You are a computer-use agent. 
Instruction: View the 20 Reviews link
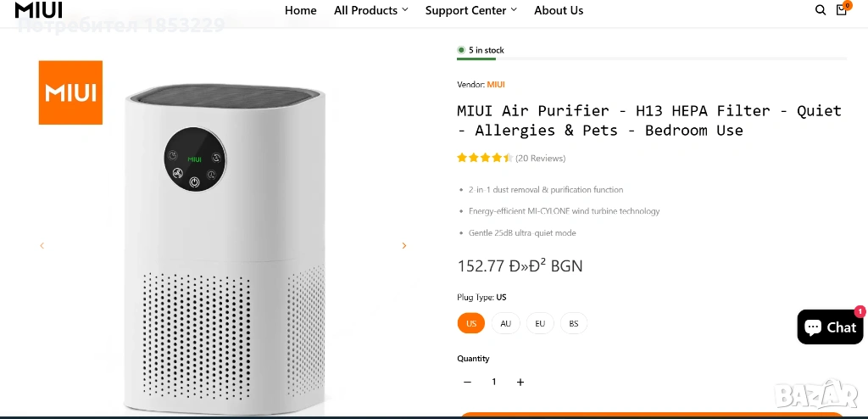540,159
